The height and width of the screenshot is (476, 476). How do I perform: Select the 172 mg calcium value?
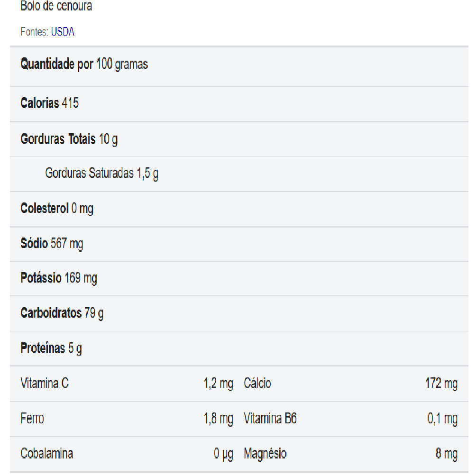(441, 384)
